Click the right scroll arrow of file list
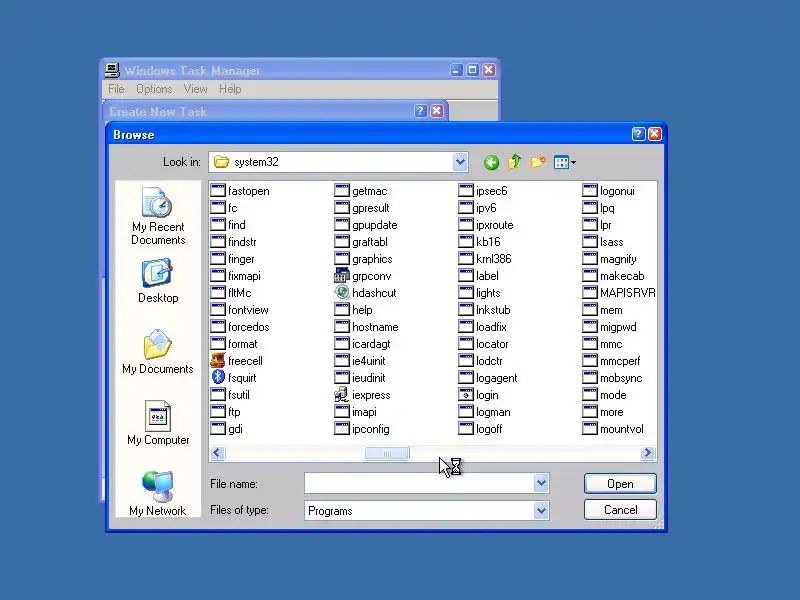This screenshot has width=800, height=600. (647, 453)
